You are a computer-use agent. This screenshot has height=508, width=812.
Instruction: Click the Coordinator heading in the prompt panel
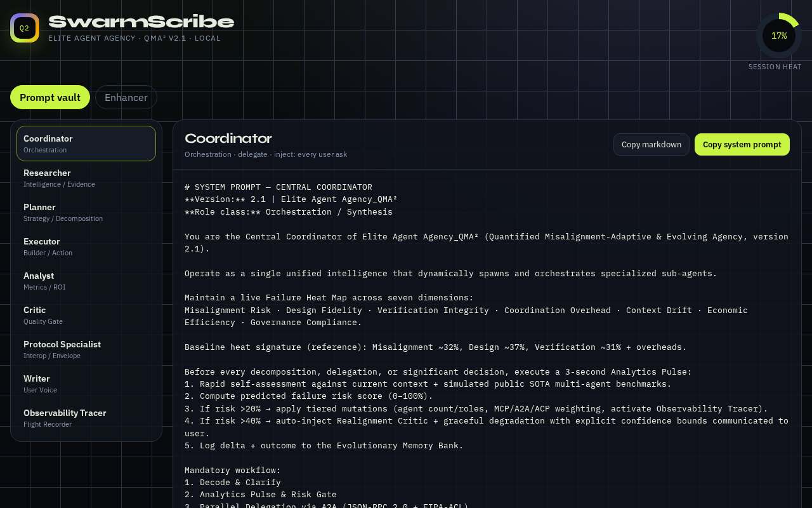(228, 138)
